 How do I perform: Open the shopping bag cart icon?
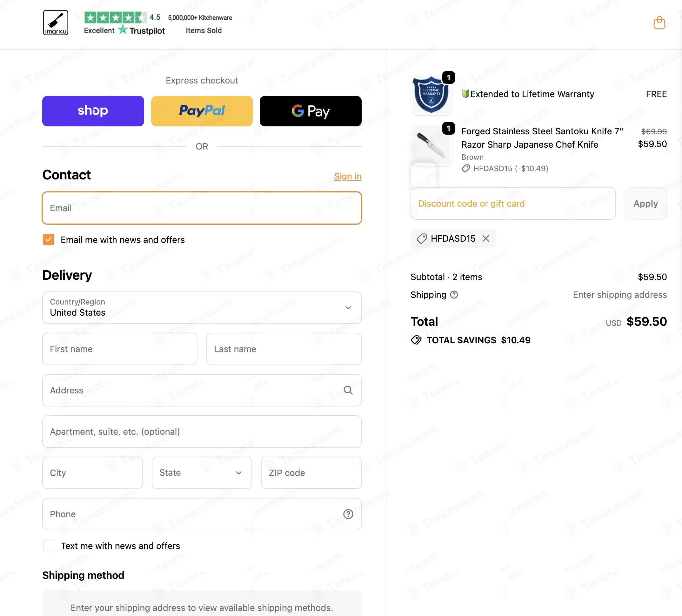point(659,23)
